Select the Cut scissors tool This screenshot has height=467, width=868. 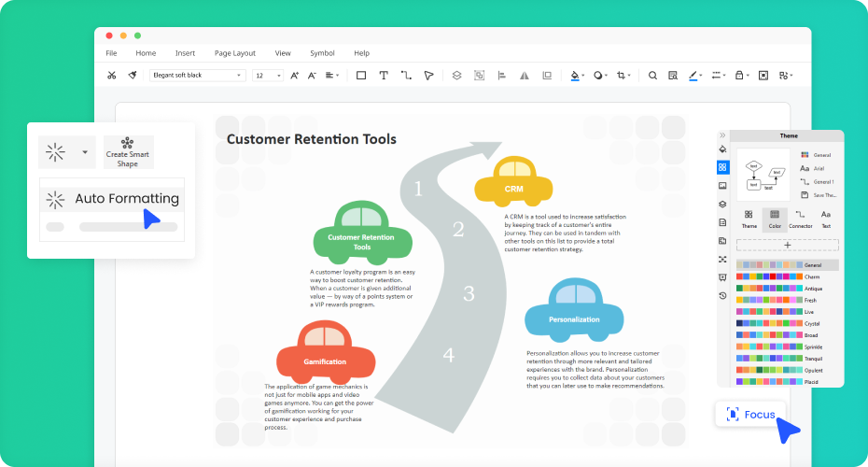click(x=112, y=76)
